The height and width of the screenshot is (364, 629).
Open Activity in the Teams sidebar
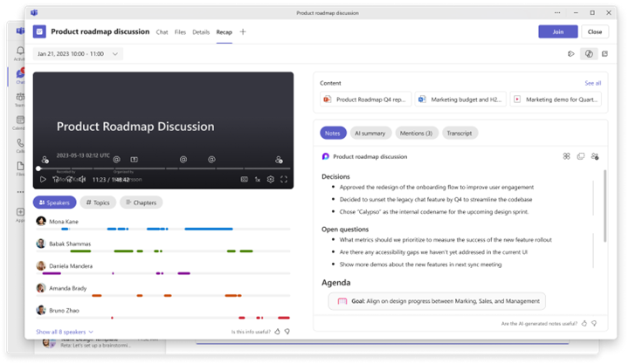point(20,53)
